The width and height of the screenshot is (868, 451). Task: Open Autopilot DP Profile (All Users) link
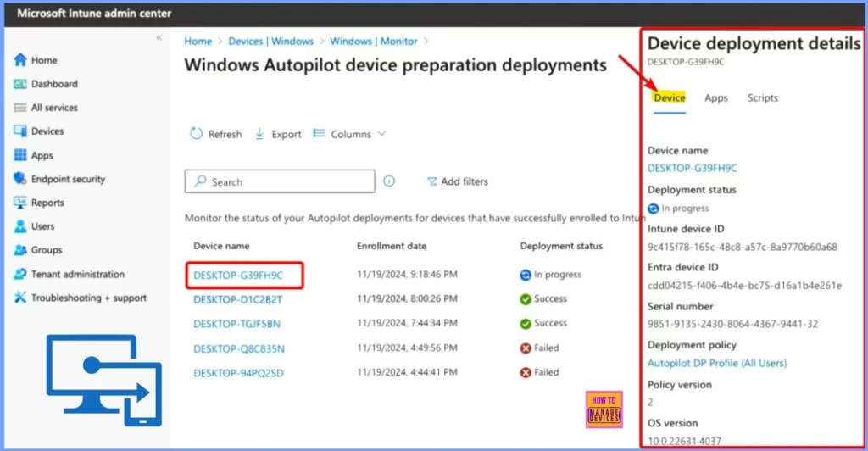(x=717, y=363)
